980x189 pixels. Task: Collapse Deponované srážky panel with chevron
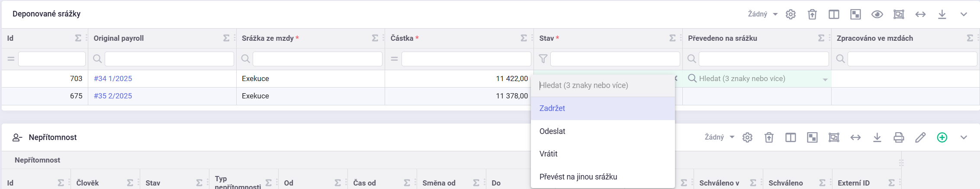[x=964, y=14]
